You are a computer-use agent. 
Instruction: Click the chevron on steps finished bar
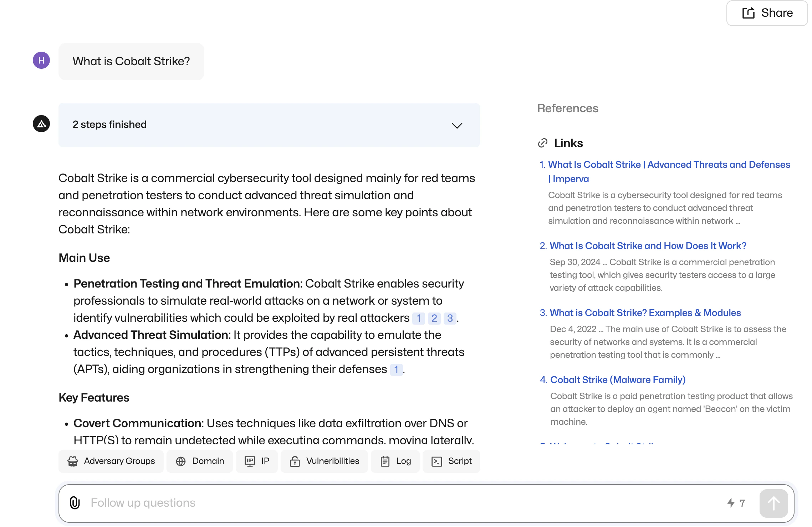(x=457, y=125)
